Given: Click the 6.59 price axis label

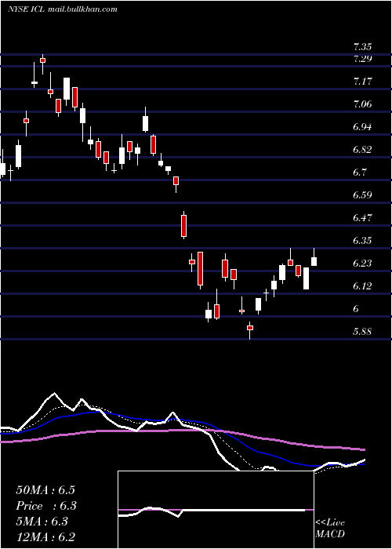Looking at the screenshot, I should [x=362, y=195].
